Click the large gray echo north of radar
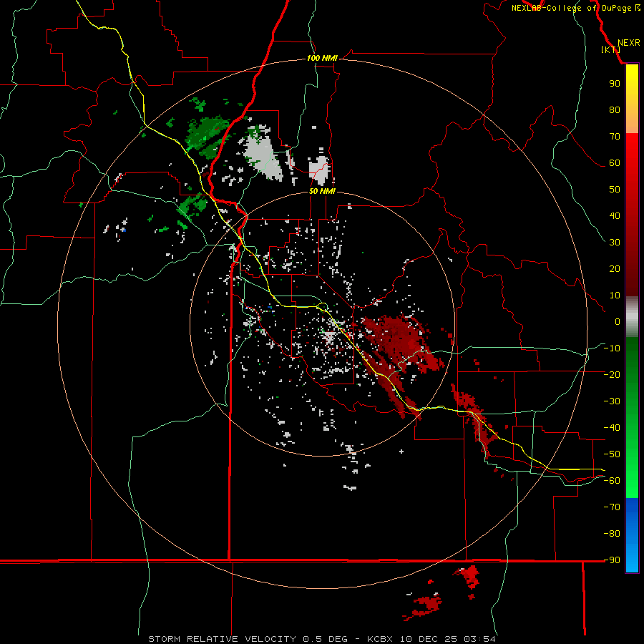The height and width of the screenshot is (644, 644). pos(263,156)
